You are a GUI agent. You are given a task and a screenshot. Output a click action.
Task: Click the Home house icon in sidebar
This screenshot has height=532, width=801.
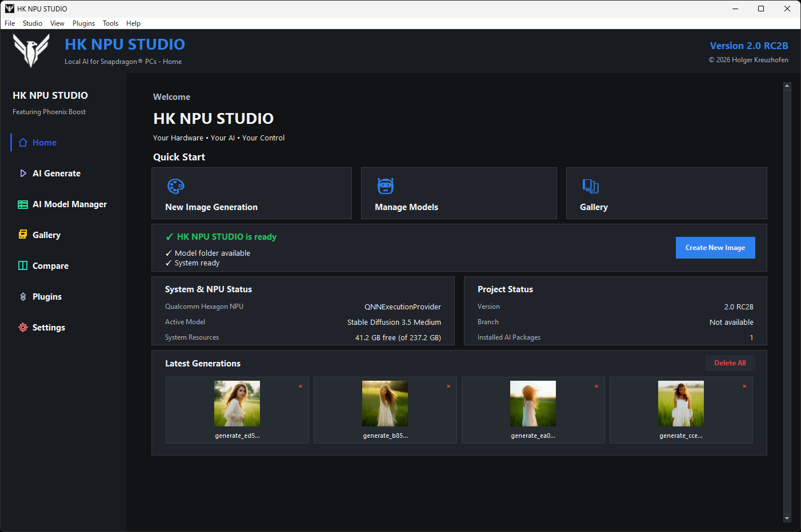[23, 143]
